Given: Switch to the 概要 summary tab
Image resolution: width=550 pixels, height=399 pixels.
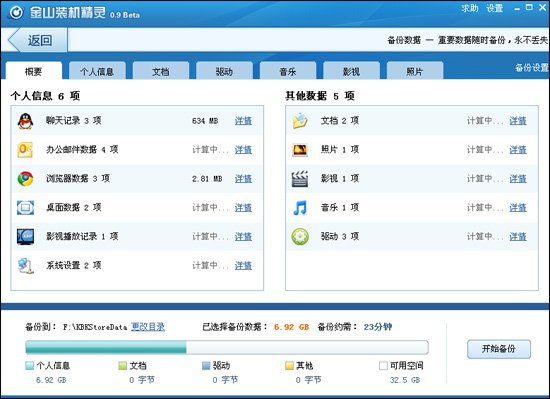Looking at the screenshot, I should [34, 71].
